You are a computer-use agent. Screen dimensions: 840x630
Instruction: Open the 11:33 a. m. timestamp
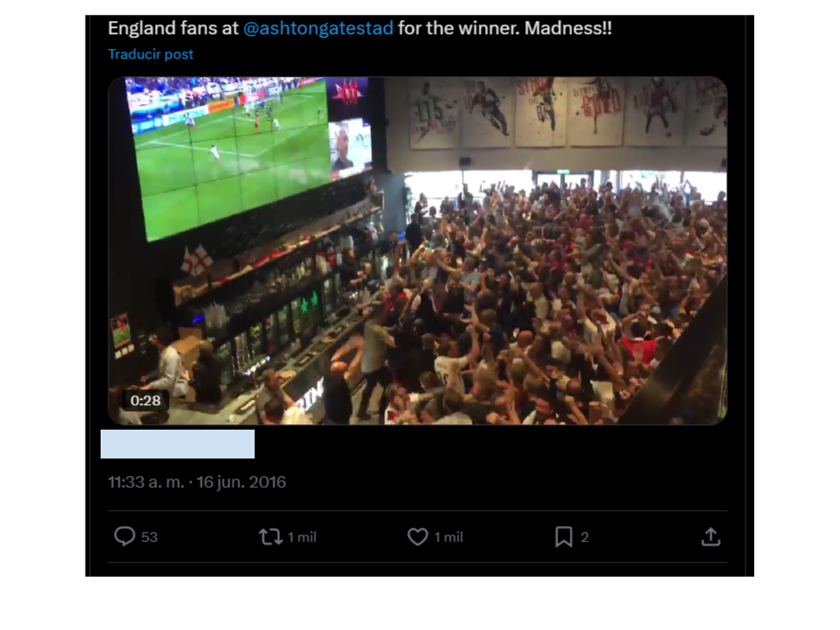146,482
